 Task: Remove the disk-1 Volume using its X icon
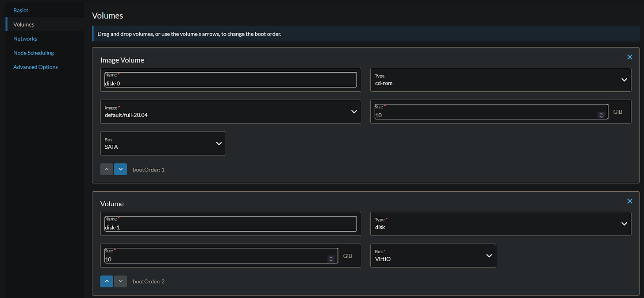630,201
